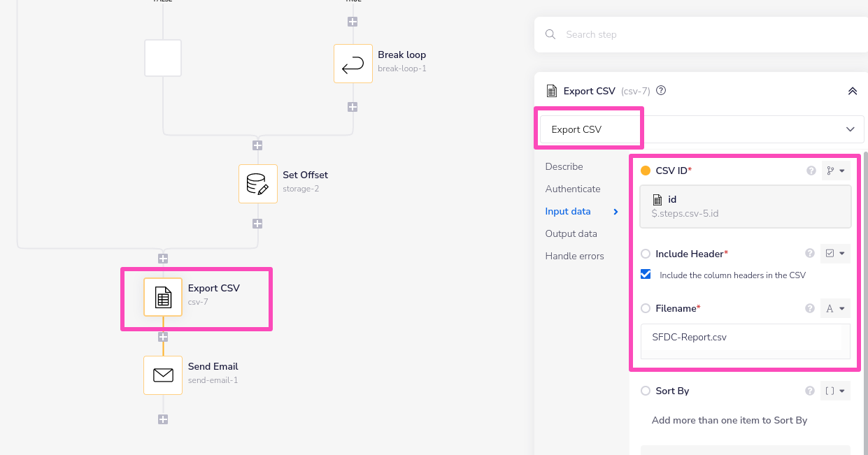Toggle the Include Header radio indicator
This screenshot has height=455, width=868.
(646, 254)
